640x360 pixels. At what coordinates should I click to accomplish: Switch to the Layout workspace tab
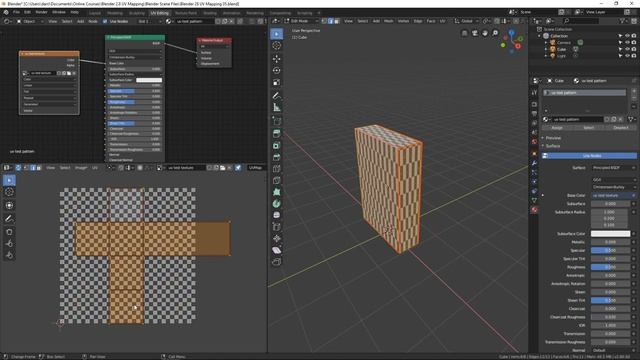tap(95, 13)
